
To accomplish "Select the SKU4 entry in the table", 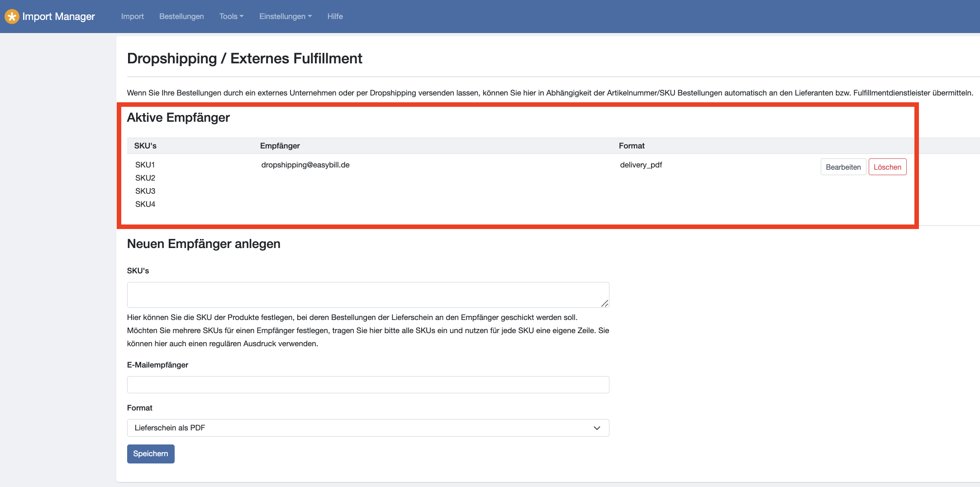I will tap(145, 205).
